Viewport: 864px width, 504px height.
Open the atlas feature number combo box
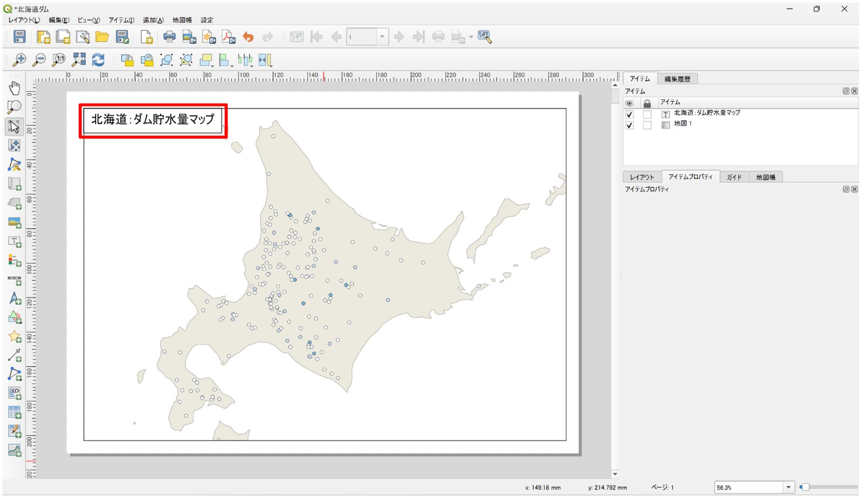click(367, 37)
